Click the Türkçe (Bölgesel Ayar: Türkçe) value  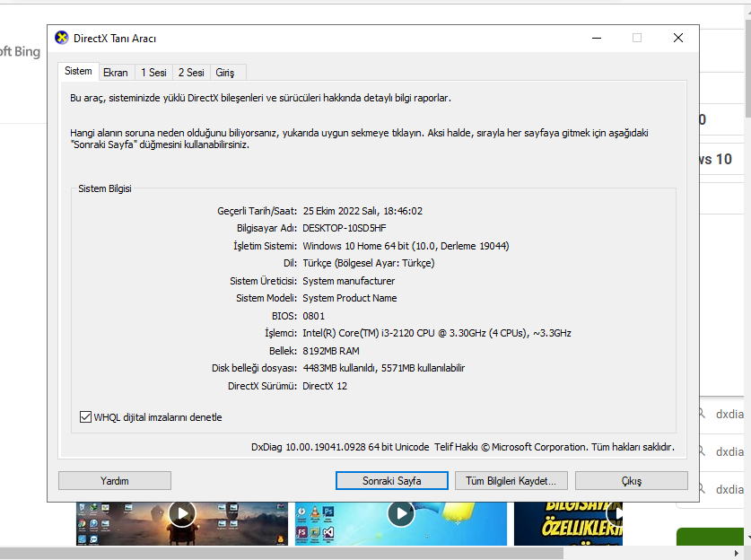[x=369, y=264]
